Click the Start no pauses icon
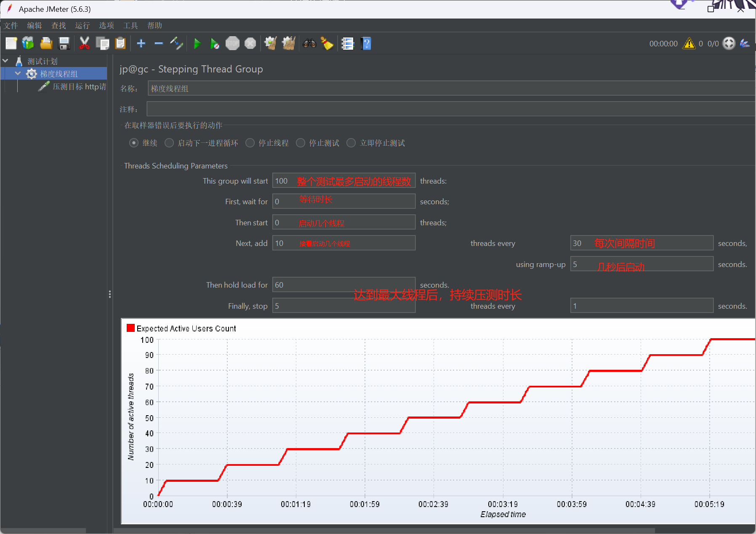The width and height of the screenshot is (756, 534). point(215,43)
